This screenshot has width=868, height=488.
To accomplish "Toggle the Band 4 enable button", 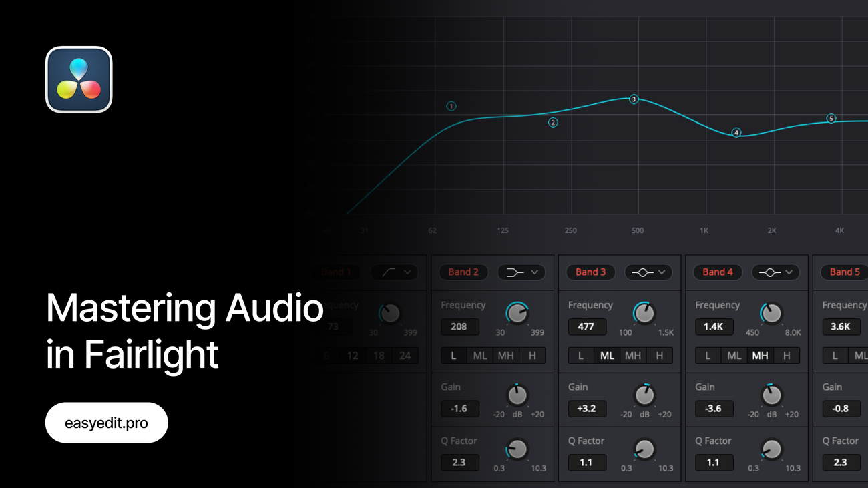I will pos(717,272).
